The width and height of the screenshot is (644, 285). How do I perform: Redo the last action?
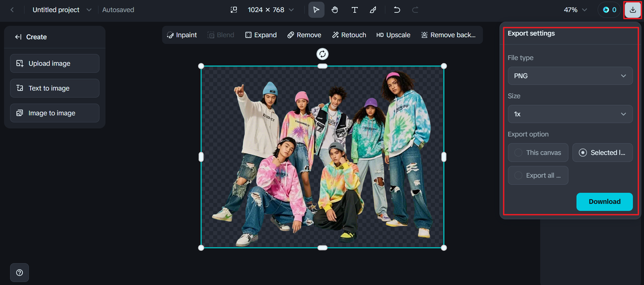coord(415,10)
